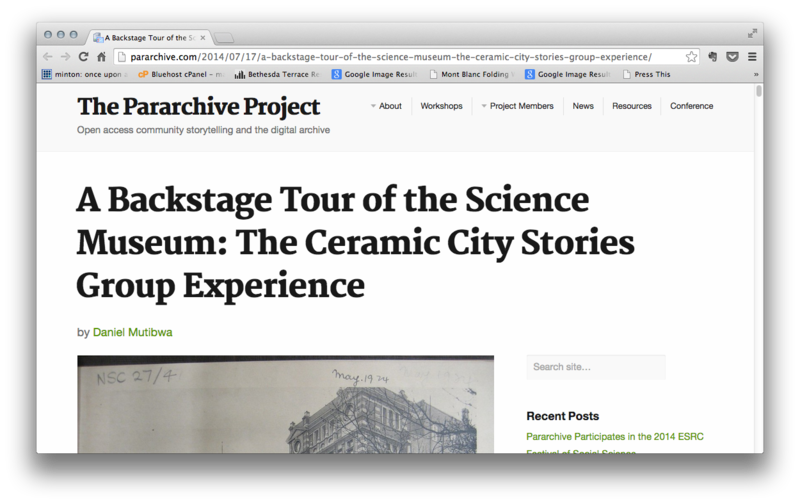The width and height of the screenshot is (800, 504).
Task: Click the Pocket extension icon
Action: coord(732,57)
